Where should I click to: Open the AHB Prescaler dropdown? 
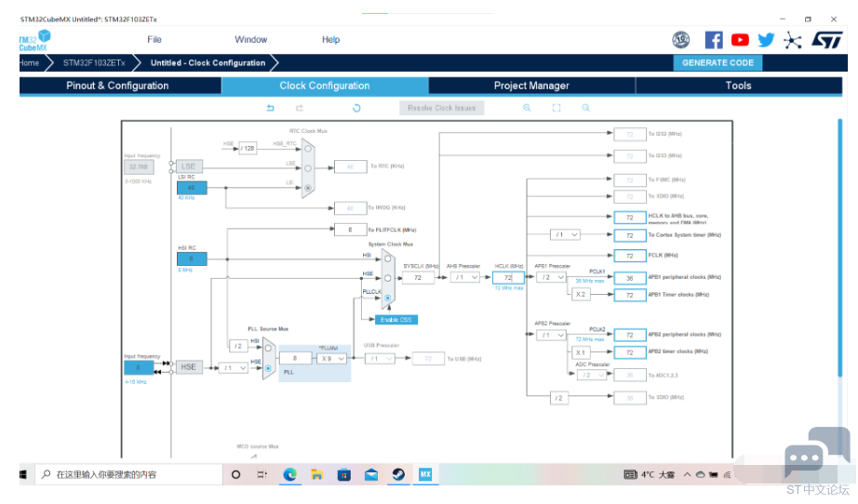(x=465, y=277)
